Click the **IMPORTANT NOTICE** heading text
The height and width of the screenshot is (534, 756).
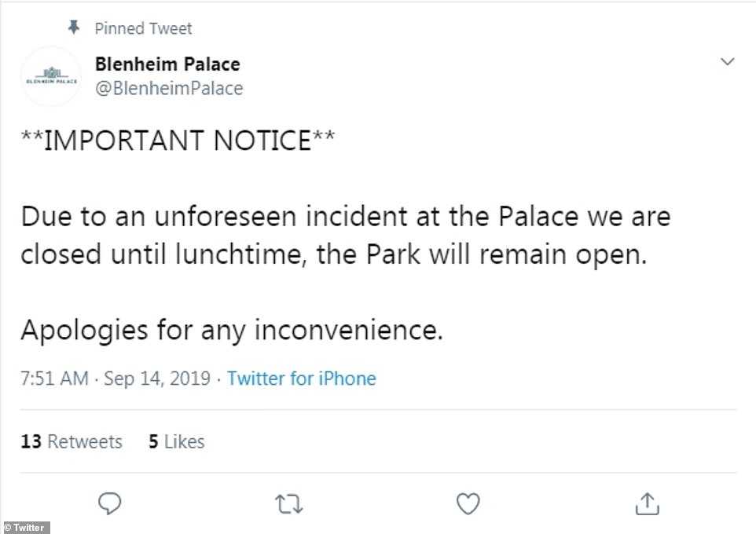[178, 141]
